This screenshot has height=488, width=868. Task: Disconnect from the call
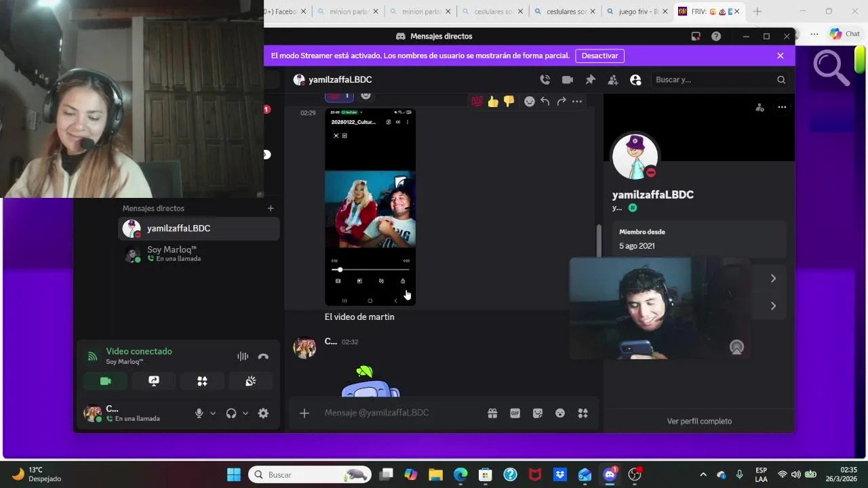(263, 357)
